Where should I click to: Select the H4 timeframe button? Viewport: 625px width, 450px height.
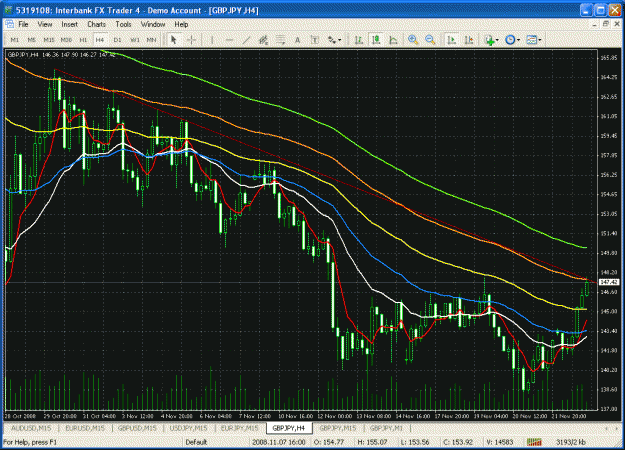pyautogui.click(x=100, y=40)
